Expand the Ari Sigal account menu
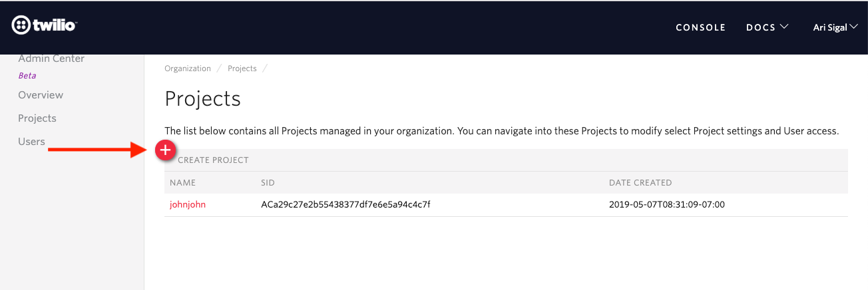 pyautogui.click(x=835, y=27)
